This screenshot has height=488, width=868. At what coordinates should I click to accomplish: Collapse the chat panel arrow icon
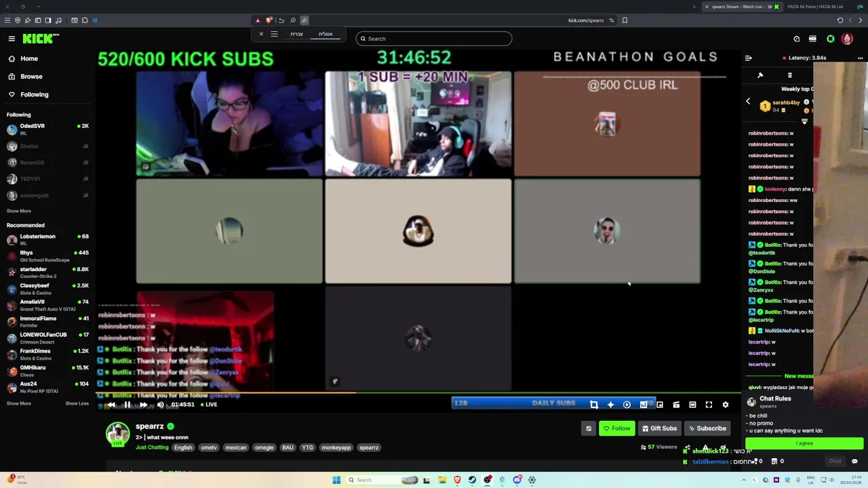748,58
